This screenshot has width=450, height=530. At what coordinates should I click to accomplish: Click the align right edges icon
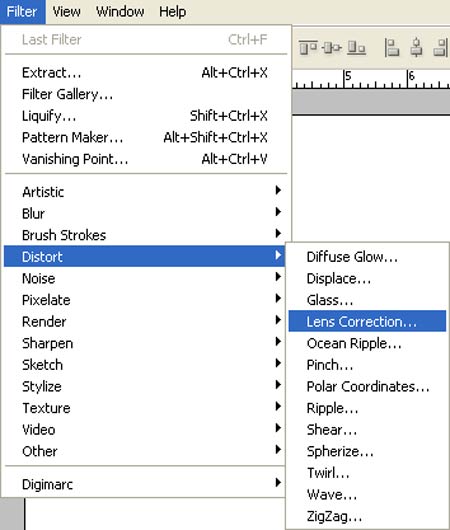tap(441, 47)
